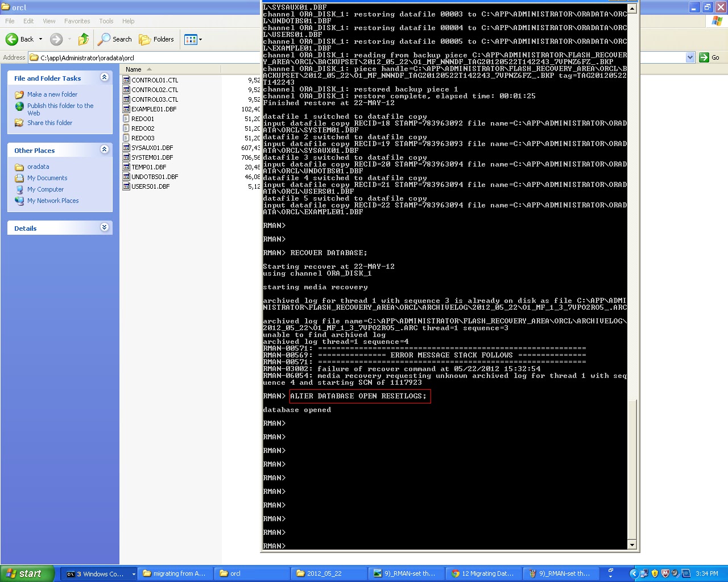Open the Tools menu
728x582 pixels.
[106, 20]
